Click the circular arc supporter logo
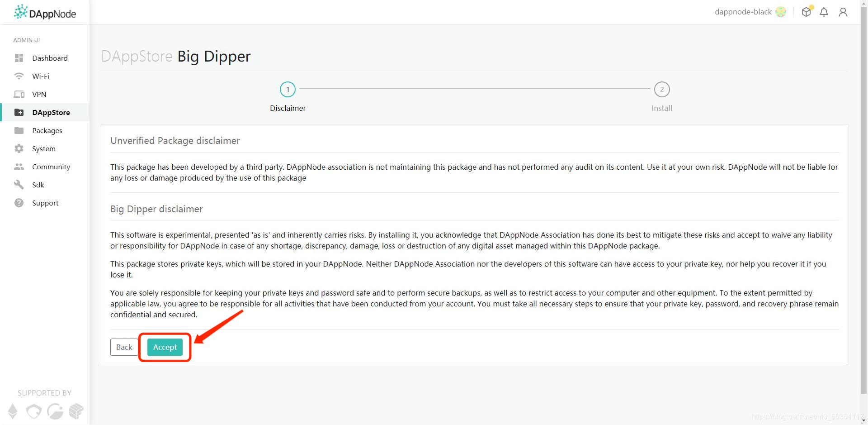Image resolution: width=868 pixels, height=425 pixels. pos(55,411)
